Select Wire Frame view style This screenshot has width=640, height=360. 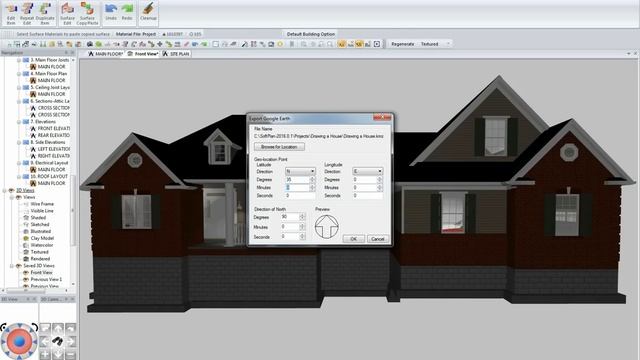click(42, 204)
